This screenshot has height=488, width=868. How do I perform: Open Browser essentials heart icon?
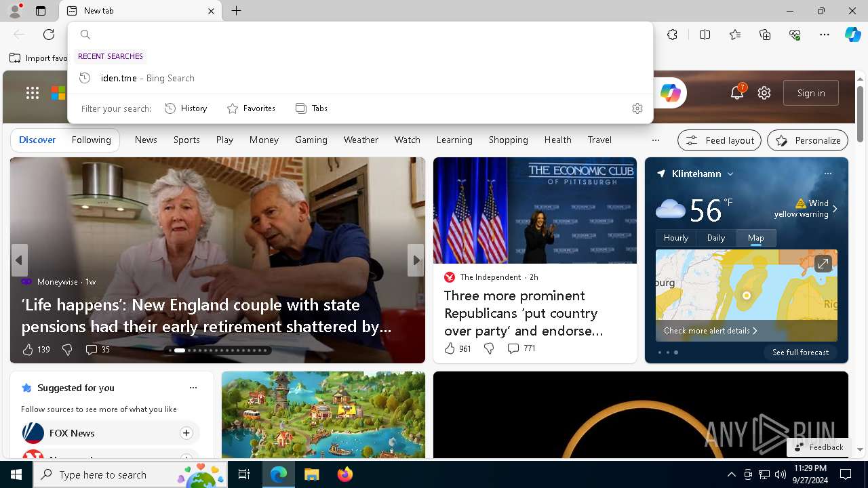point(795,35)
